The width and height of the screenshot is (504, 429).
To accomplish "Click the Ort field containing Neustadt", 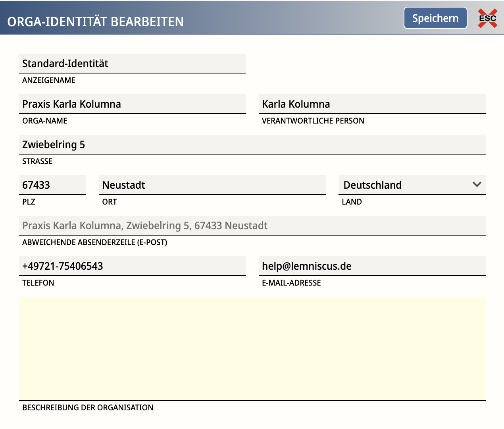I will coord(212,185).
